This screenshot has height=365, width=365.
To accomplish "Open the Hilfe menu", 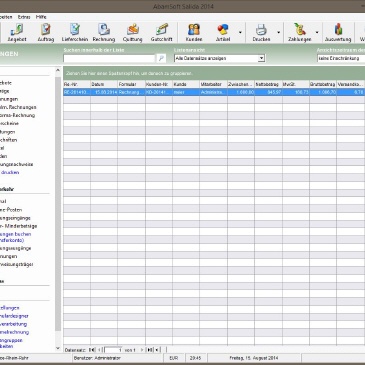I will (x=41, y=17).
